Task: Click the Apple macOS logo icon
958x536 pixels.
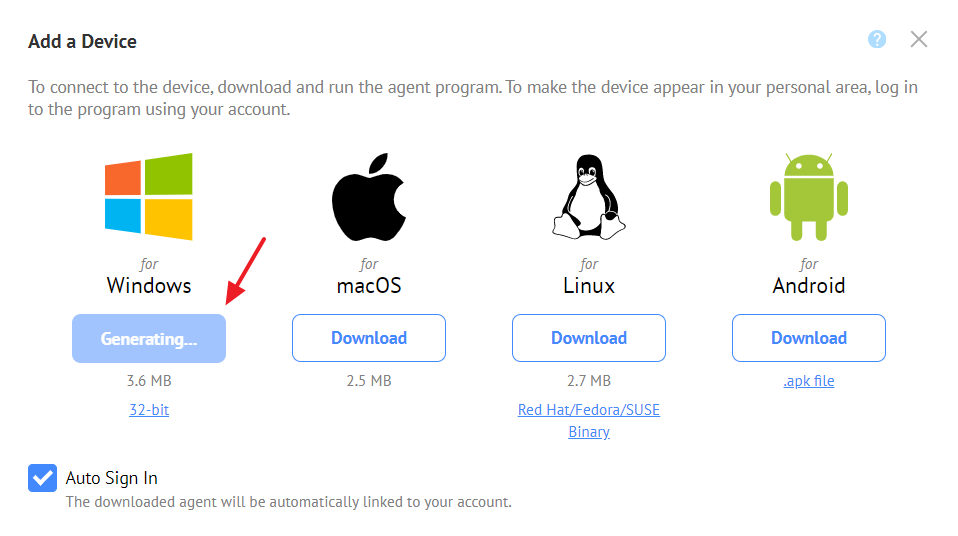Action: [x=369, y=197]
